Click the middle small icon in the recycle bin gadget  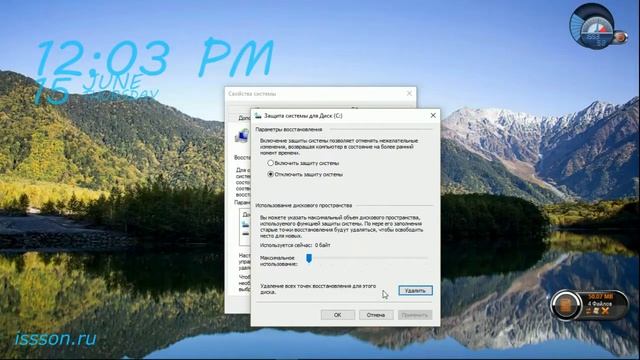[x=596, y=311]
